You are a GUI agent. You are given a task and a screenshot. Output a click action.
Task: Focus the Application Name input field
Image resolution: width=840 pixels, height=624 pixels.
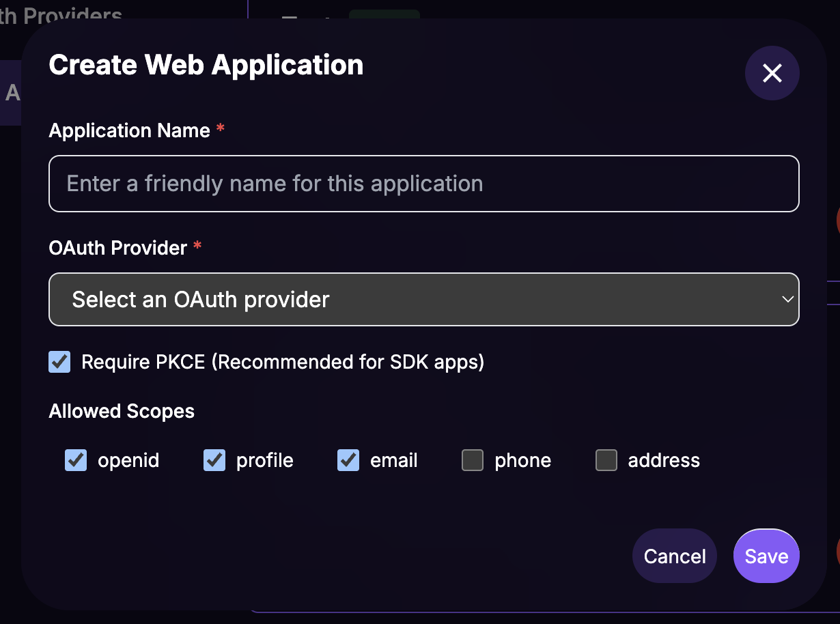click(x=423, y=183)
